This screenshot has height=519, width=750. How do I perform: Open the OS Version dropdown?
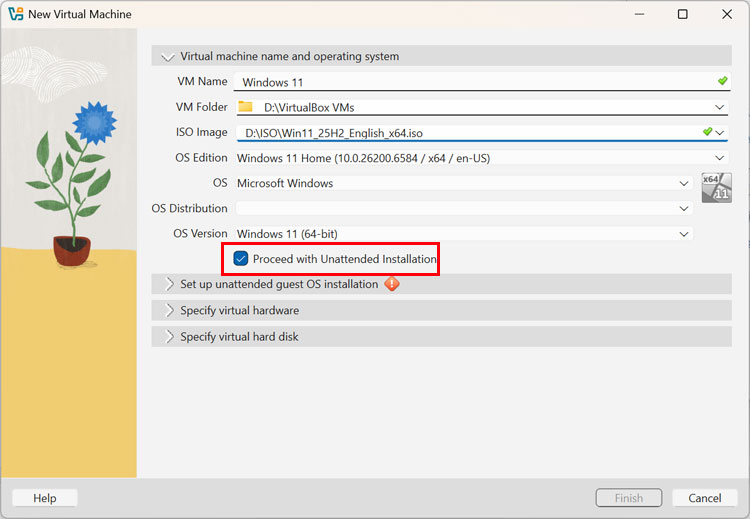point(684,234)
